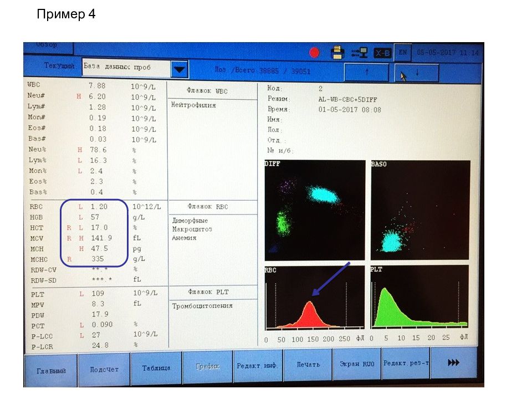The height and width of the screenshot is (399, 532).
Task: Click the Обзор tab at top left
Action: click(x=48, y=47)
